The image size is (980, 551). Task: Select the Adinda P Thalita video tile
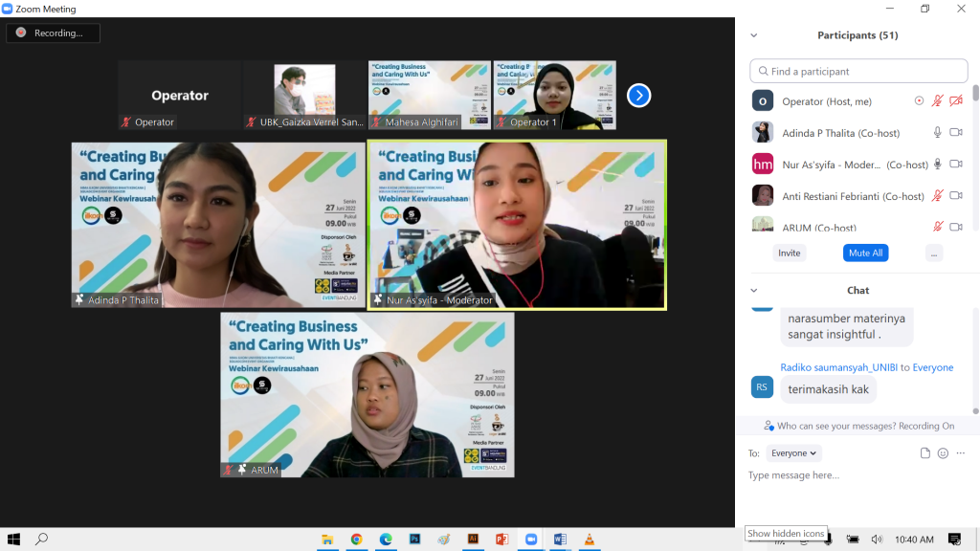[218, 225]
